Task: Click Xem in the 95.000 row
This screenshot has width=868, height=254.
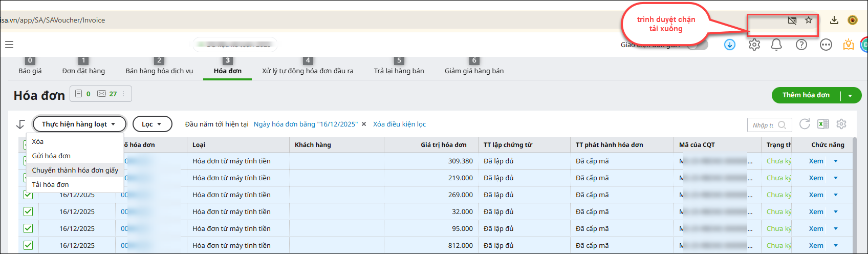Action: (x=816, y=228)
